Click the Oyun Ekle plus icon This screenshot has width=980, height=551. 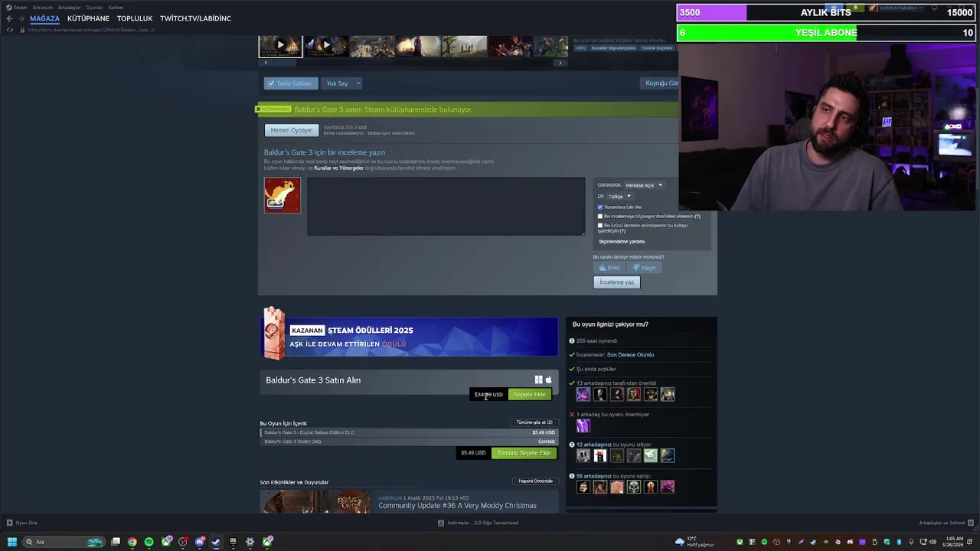[x=10, y=523]
